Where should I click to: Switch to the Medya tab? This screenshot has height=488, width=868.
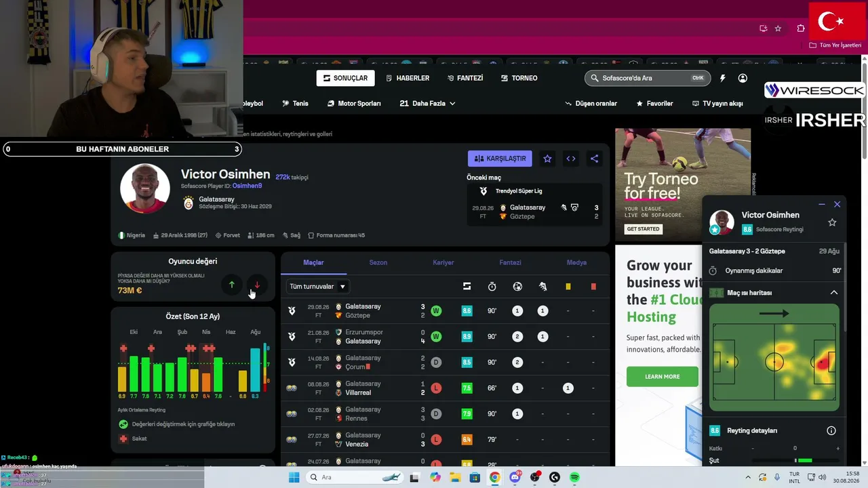tap(576, 262)
